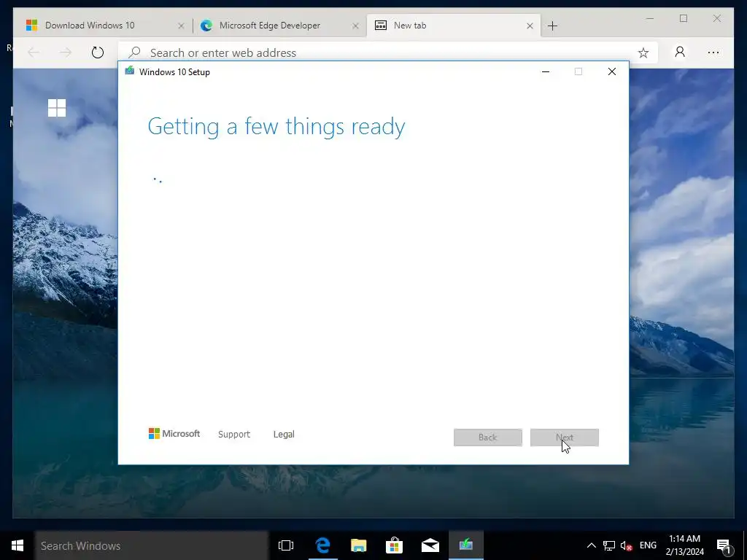Click the Search Windows taskbar box
The width and height of the screenshot is (747, 560).
(x=152, y=545)
